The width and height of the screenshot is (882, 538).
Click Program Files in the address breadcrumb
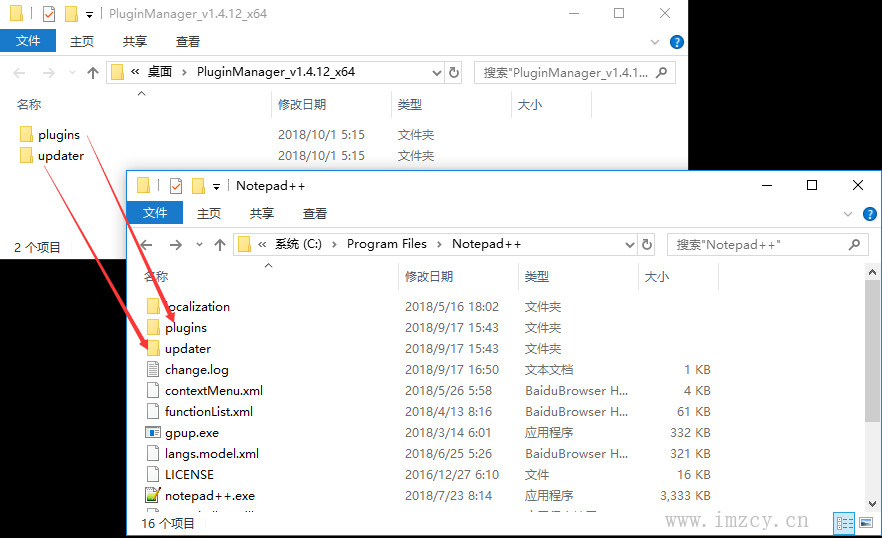click(386, 244)
